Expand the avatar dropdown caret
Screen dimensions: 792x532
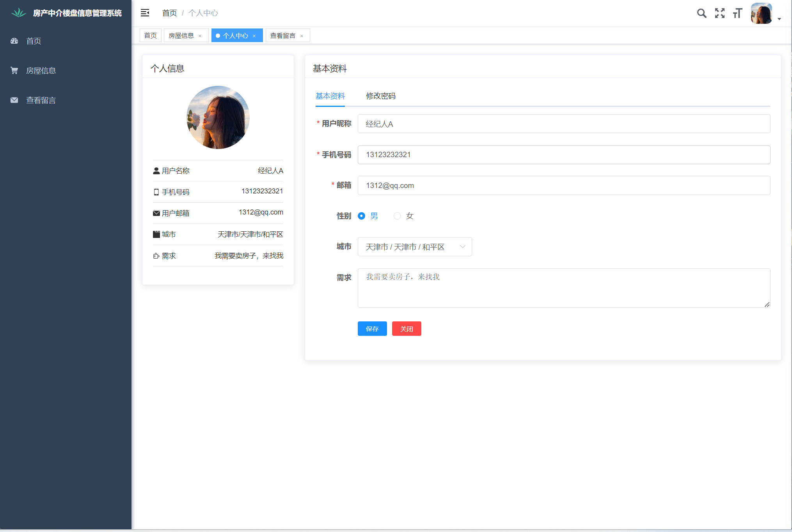(x=779, y=19)
